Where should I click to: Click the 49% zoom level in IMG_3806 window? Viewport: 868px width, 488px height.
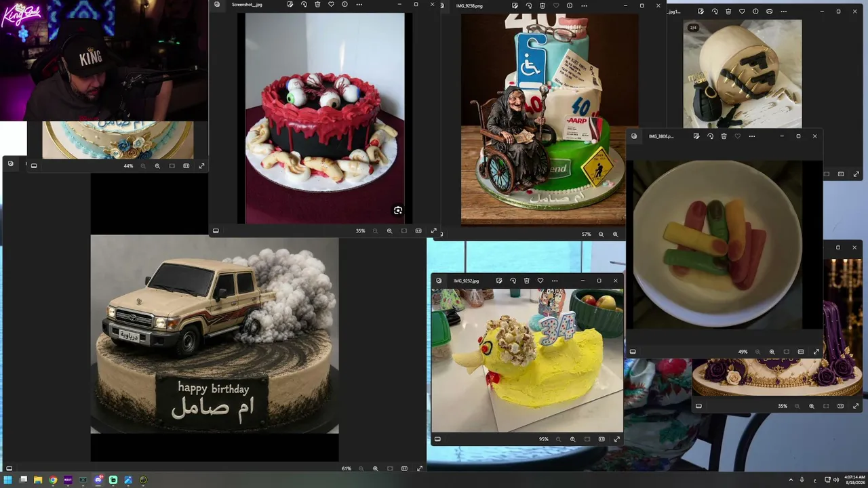tap(743, 352)
